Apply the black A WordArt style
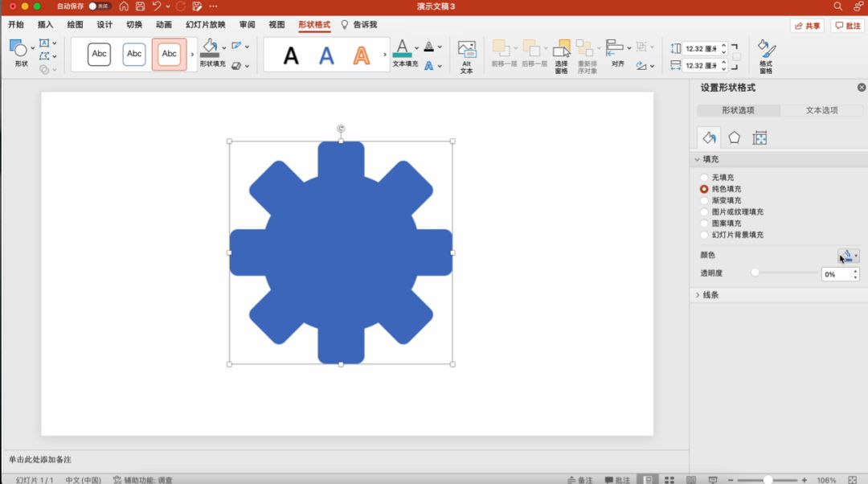The height and width of the screenshot is (484, 868). point(291,55)
